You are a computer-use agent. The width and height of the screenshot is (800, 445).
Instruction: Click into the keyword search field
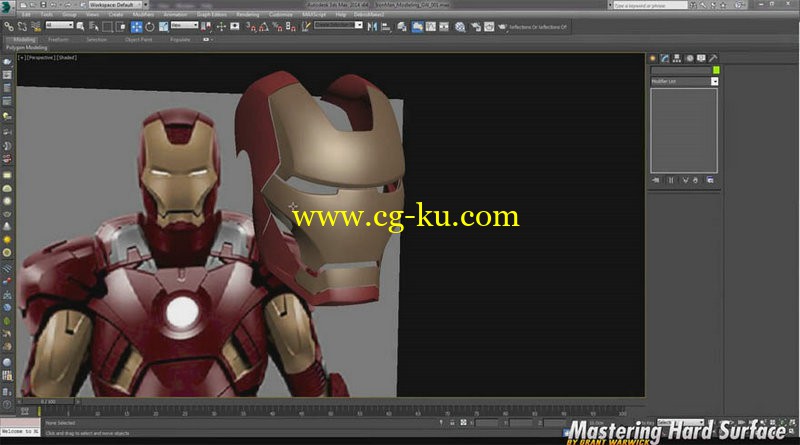[x=649, y=5]
